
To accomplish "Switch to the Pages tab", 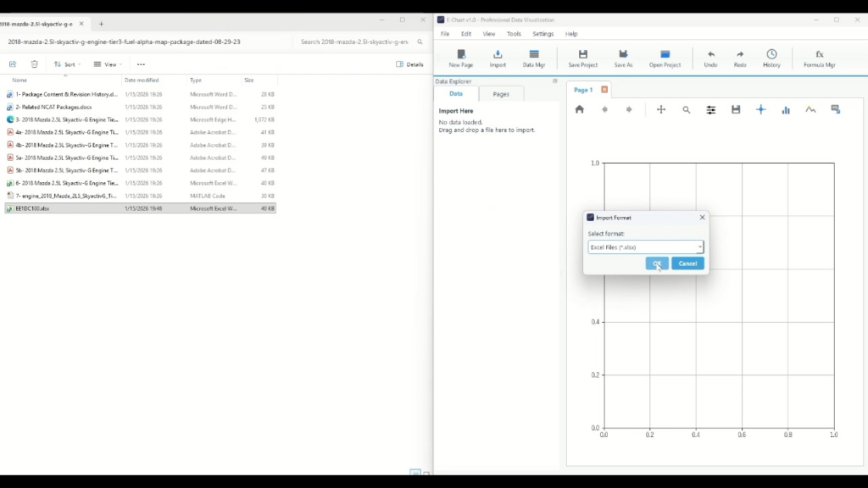I will coord(501,94).
